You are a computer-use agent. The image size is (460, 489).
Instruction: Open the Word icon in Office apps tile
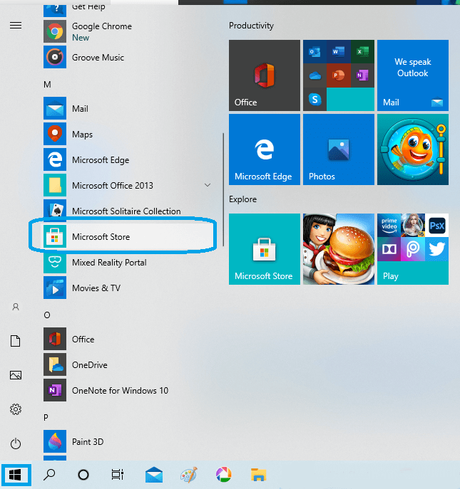339,52
